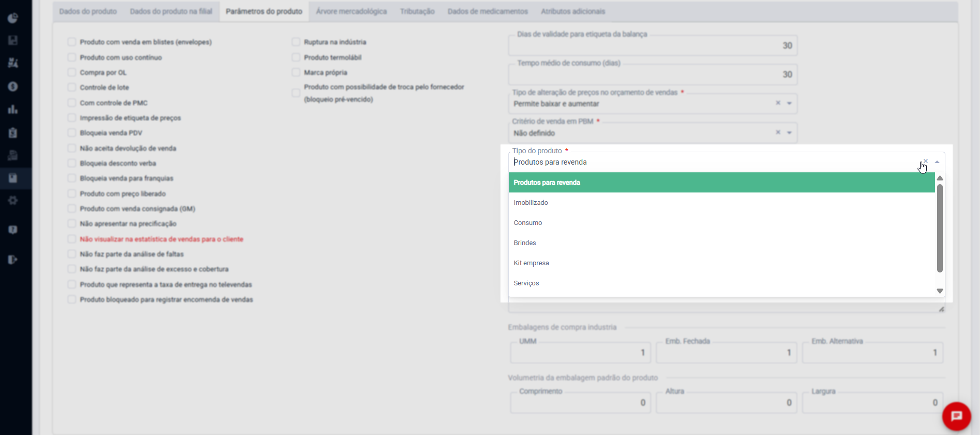This screenshot has width=980, height=435.
Task: Collapse the Tipo do produto dropdown arrow
Action: coord(937,162)
